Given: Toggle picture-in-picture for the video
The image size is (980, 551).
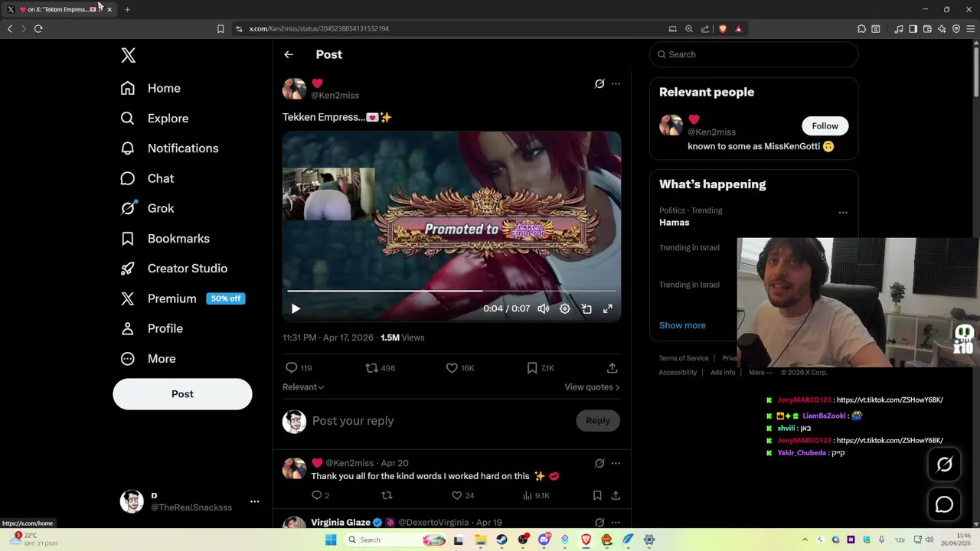Looking at the screenshot, I should click(586, 308).
